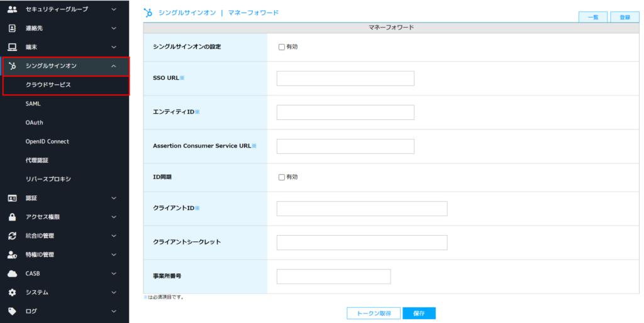Click the 認証 ID card icon
Image resolution: width=644 pixels, height=323 pixels.
click(13, 198)
